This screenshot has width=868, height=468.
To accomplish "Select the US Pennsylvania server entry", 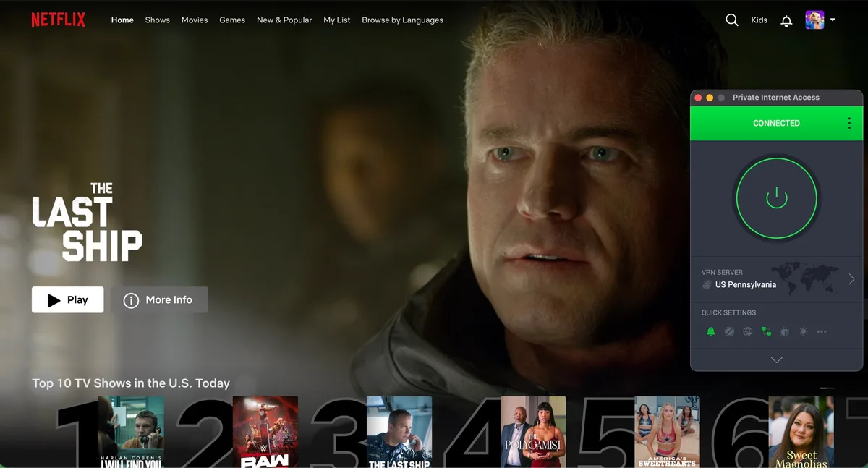I will click(776, 279).
